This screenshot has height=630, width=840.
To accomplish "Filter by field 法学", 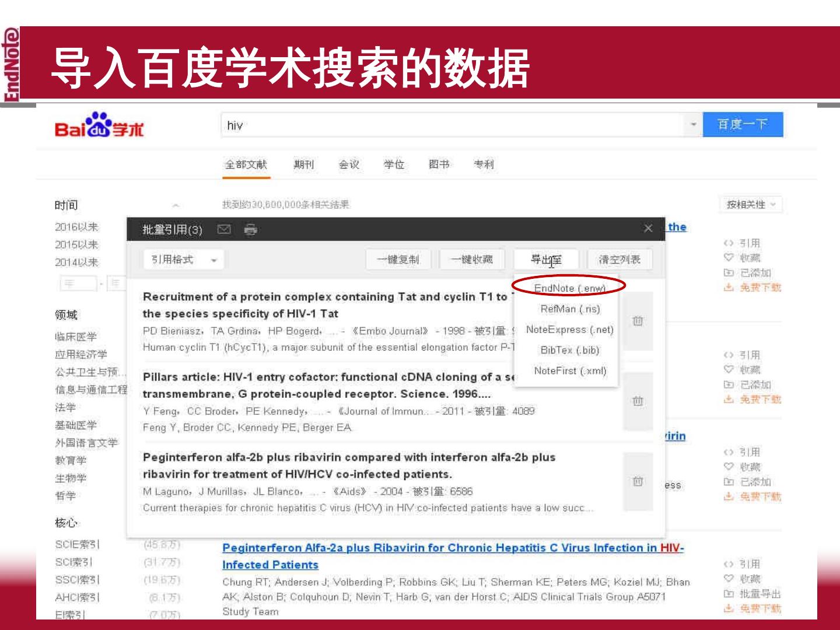I will 65,407.
